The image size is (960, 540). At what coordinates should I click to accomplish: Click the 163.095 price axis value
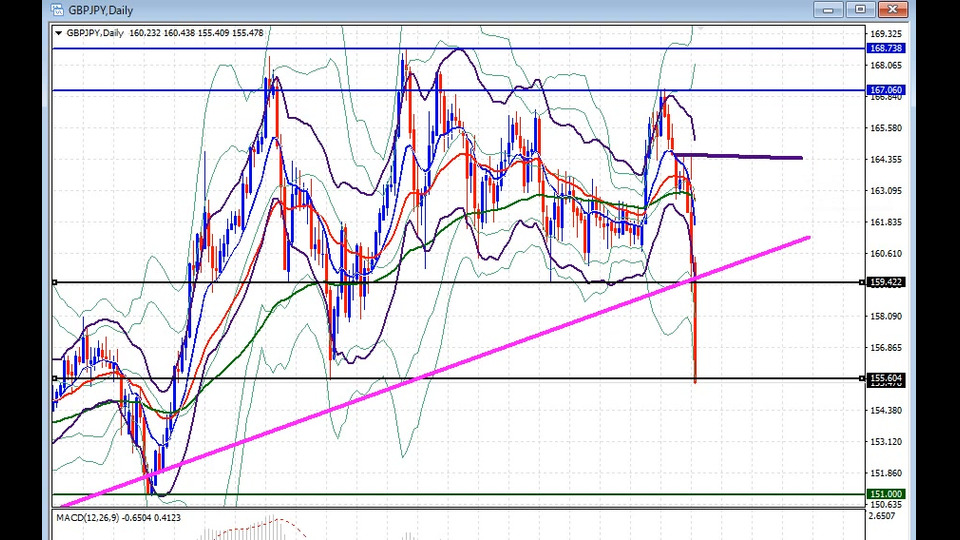[886, 191]
